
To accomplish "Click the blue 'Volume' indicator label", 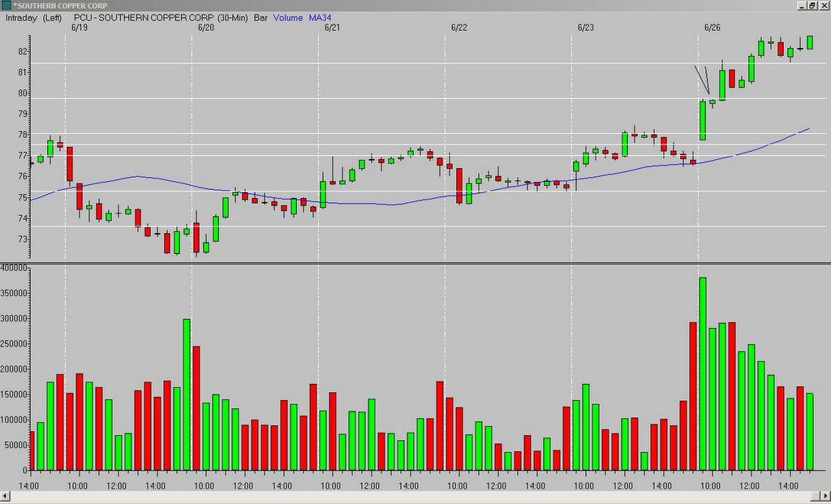I will pyautogui.click(x=288, y=18).
